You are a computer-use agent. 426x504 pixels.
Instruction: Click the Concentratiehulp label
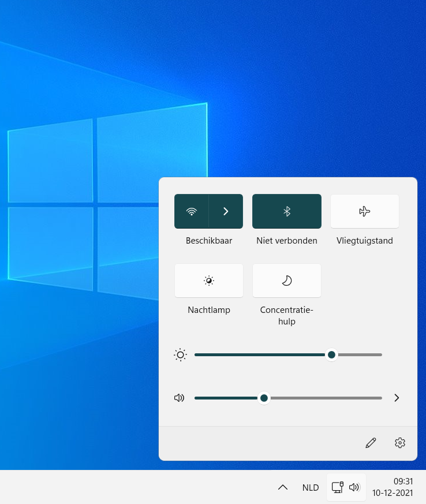286,316
